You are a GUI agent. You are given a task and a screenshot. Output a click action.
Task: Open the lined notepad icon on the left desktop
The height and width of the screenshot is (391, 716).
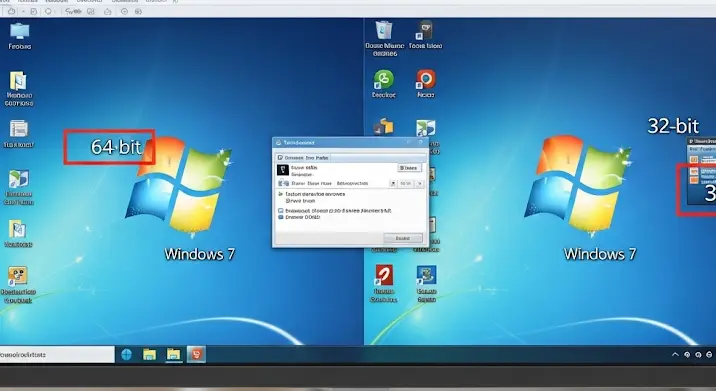tap(19, 129)
